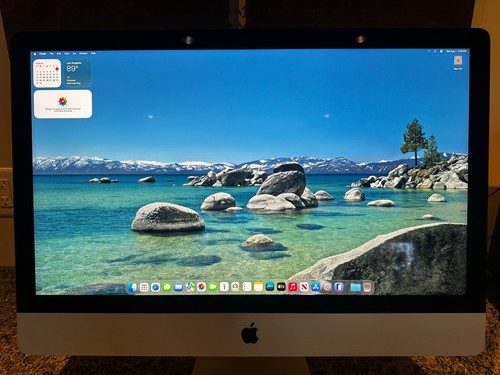Open the Window menu

click(x=83, y=53)
